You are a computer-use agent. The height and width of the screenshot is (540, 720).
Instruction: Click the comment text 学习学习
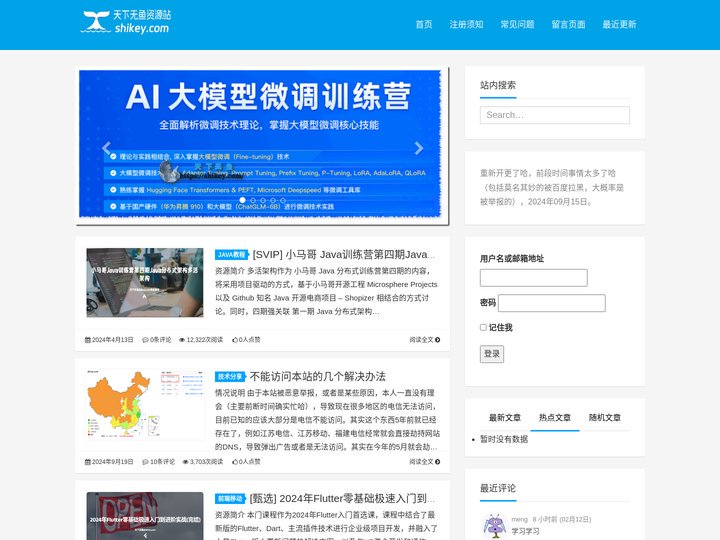pyautogui.click(x=525, y=531)
